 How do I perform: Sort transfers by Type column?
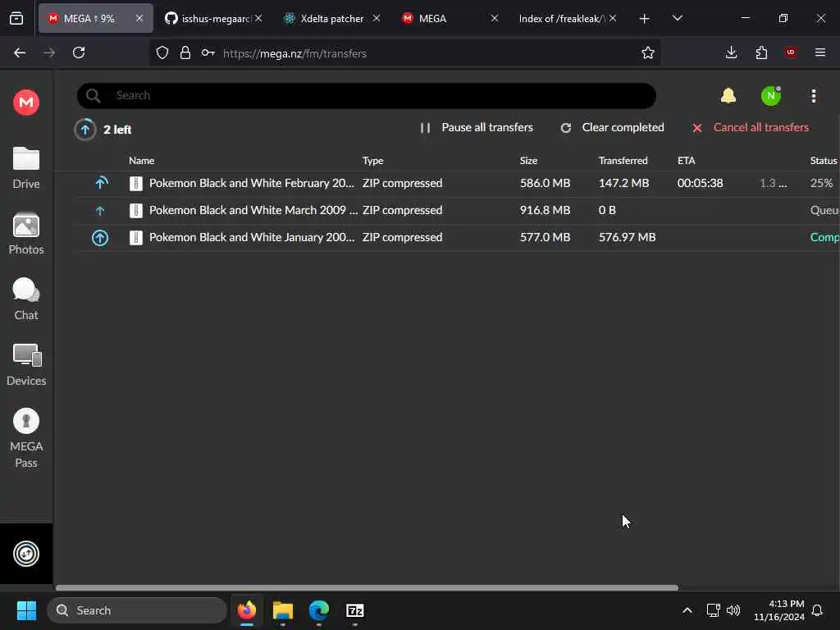pyautogui.click(x=373, y=160)
